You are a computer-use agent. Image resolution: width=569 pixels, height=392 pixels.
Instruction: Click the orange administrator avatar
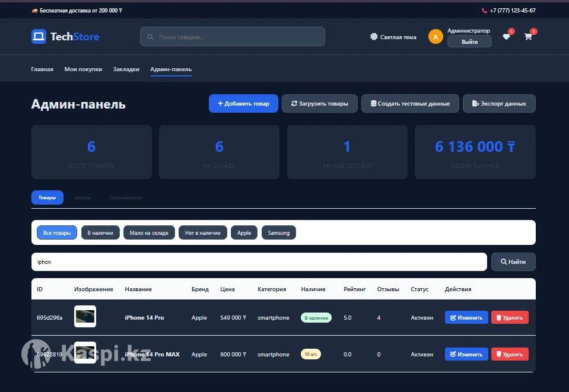(436, 37)
